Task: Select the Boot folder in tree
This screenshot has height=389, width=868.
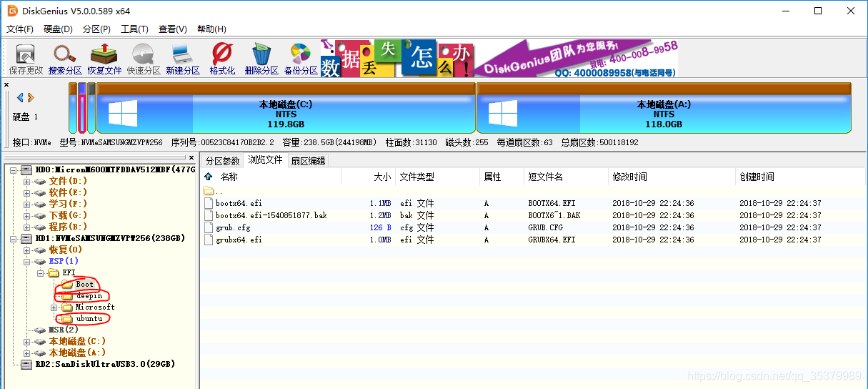Action: click(84, 285)
